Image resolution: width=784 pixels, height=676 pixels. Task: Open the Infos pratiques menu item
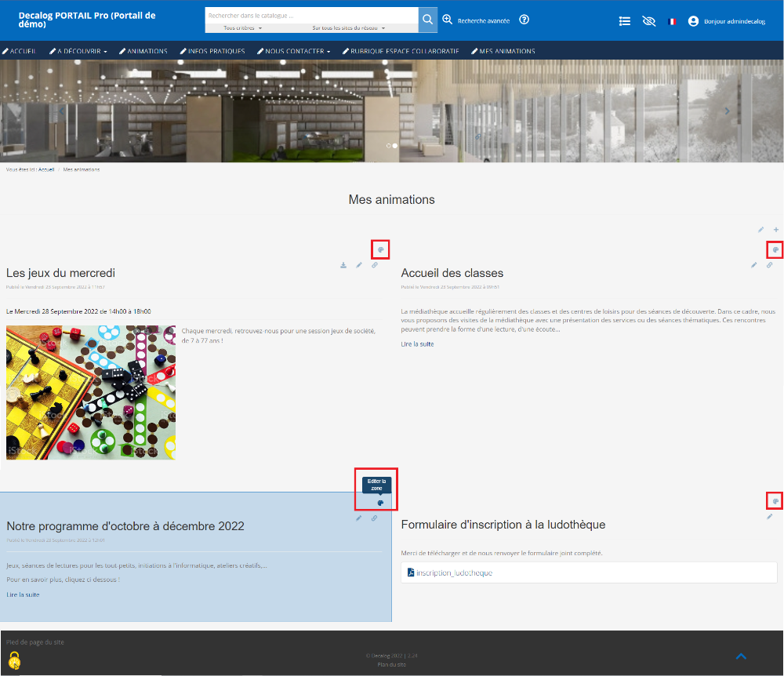(212, 51)
